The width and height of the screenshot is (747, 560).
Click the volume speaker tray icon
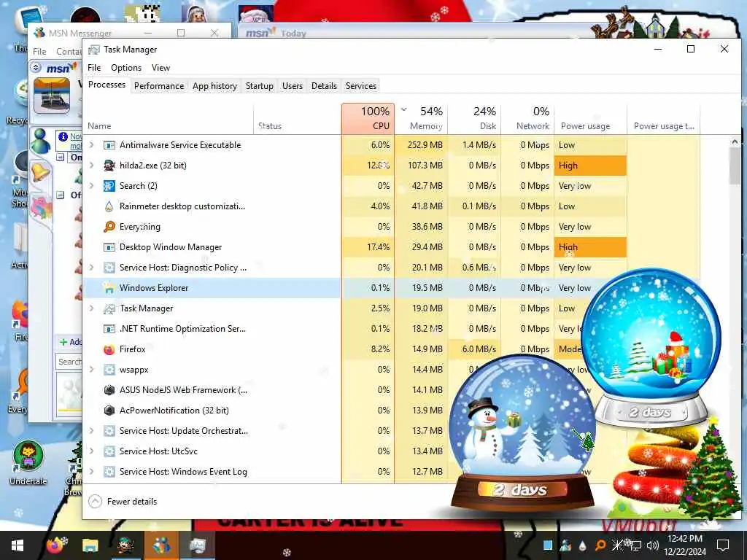point(653,545)
